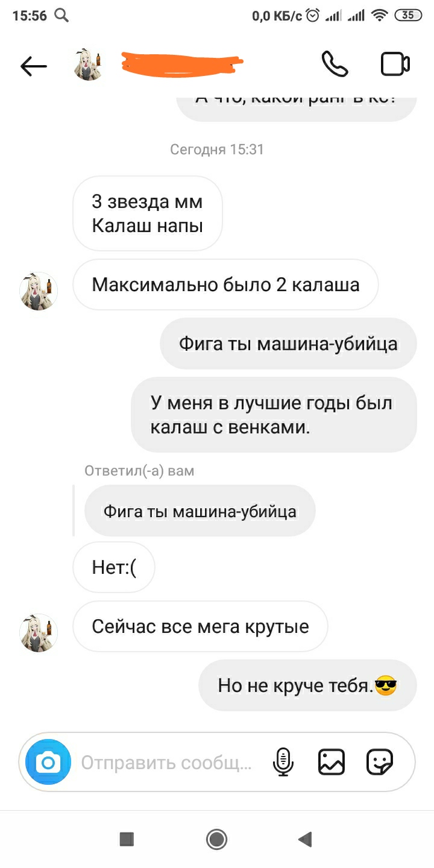Open the sticker picker icon

(380, 763)
